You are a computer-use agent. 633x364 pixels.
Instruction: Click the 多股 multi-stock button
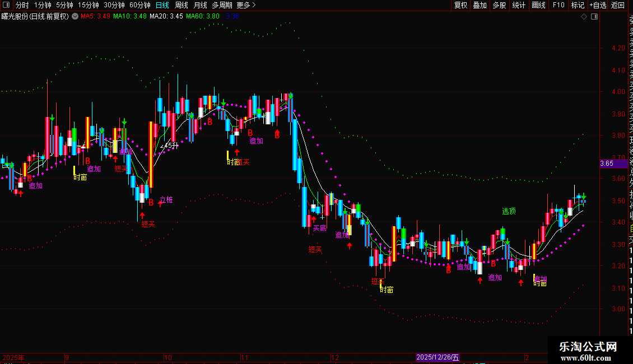coord(499,5)
